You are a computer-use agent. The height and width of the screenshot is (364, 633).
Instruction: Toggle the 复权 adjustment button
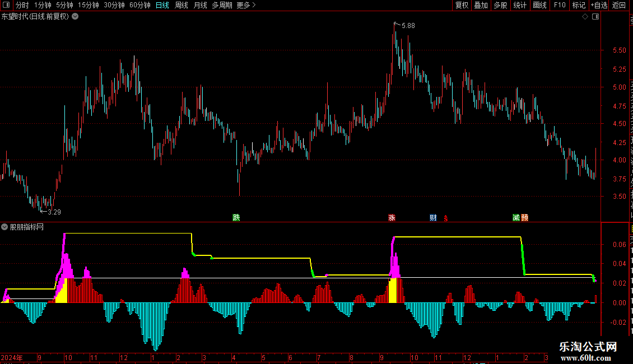click(462, 5)
